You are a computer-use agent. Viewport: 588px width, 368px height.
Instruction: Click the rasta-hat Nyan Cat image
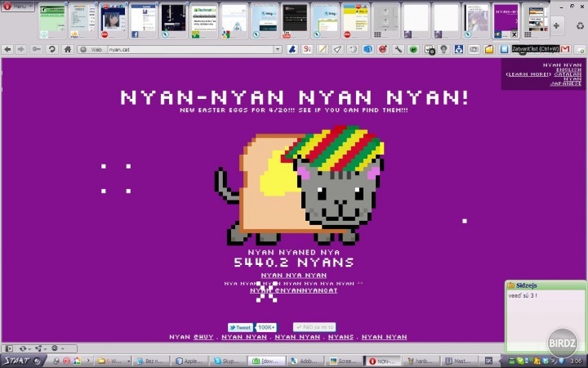(299, 186)
